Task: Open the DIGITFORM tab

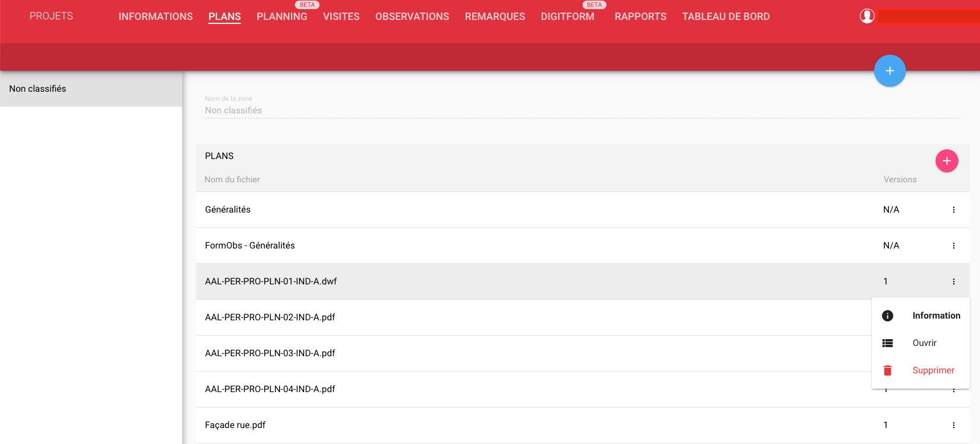Action: tap(567, 17)
